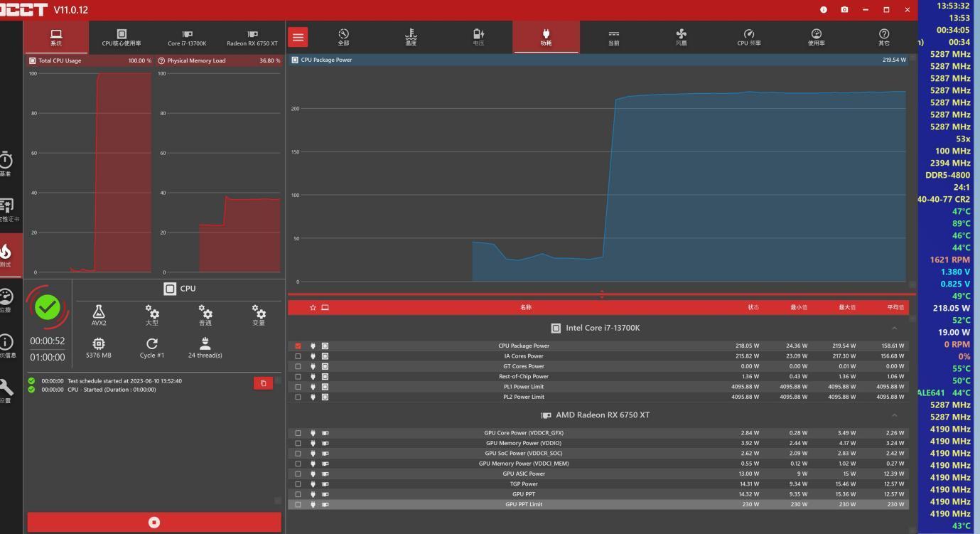Switch to CPU核心使用率 tab
The width and height of the screenshot is (980, 534).
coord(122,38)
